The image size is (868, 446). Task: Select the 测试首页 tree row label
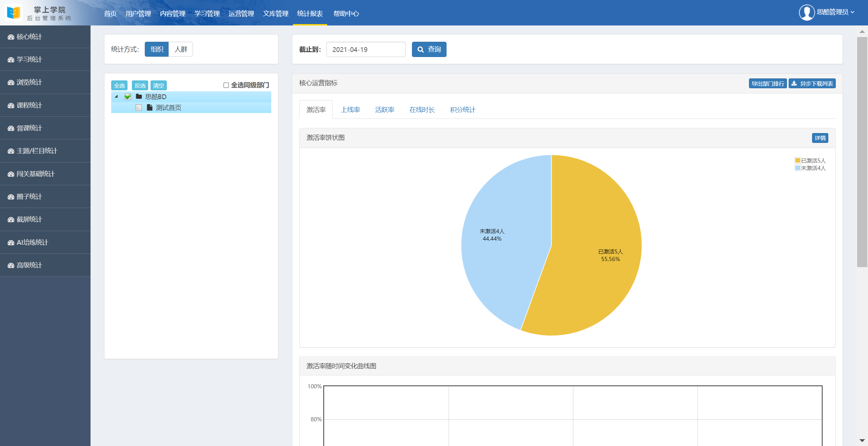(x=169, y=108)
